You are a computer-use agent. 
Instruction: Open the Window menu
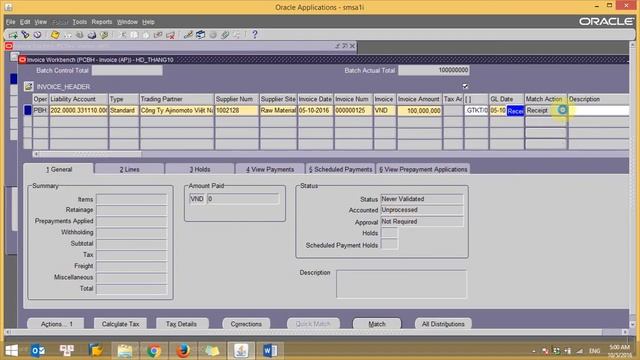click(127, 22)
